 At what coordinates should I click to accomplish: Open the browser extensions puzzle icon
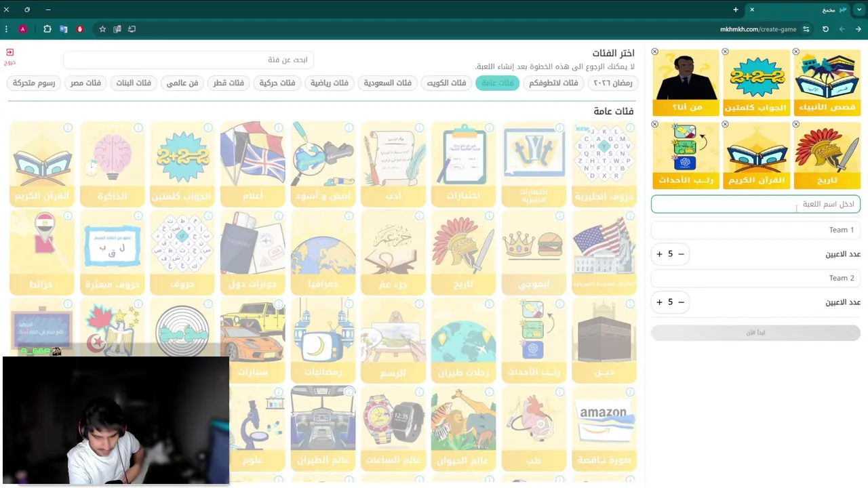[47, 29]
